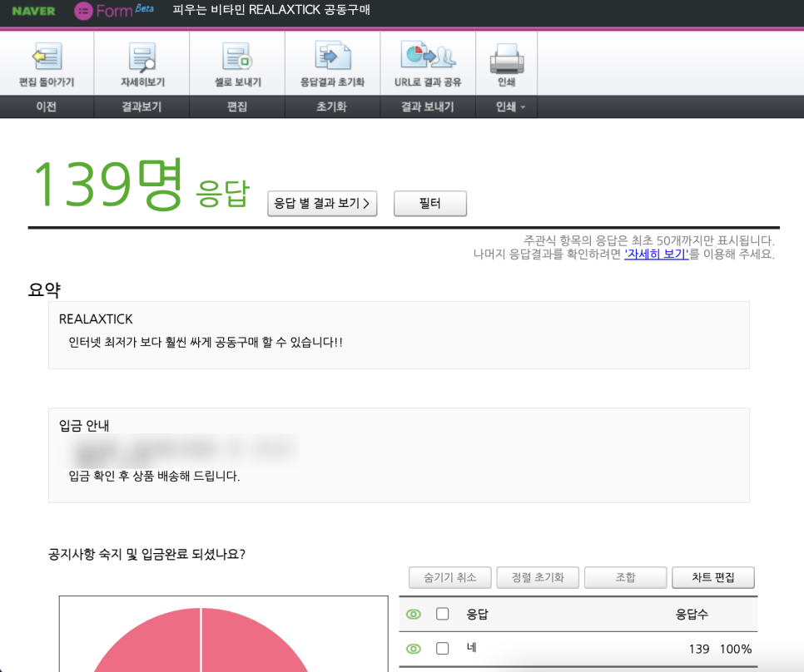The width and height of the screenshot is (804, 672).
Task: Hide the 네 response row using its eye toggle
Action: pyautogui.click(x=413, y=649)
